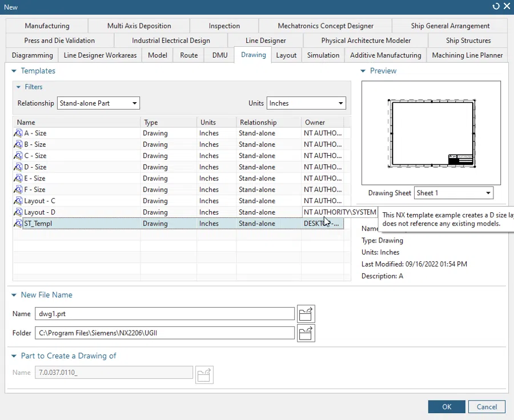This screenshot has width=514, height=420.
Task: Click the Layout - D template icon
Action: 18,212
